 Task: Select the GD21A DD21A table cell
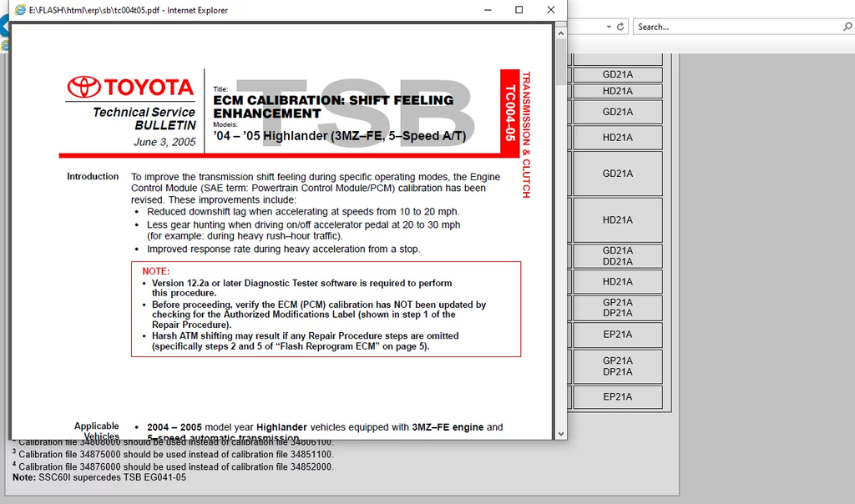tap(617, 255)
